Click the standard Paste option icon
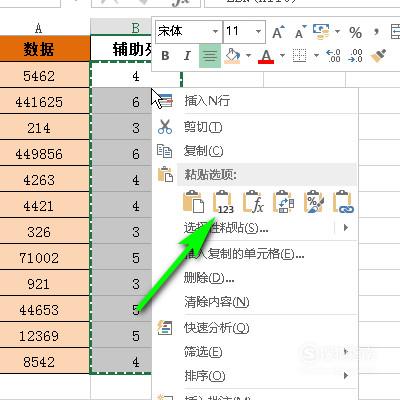The image size is (400, 400). (194, 202)
